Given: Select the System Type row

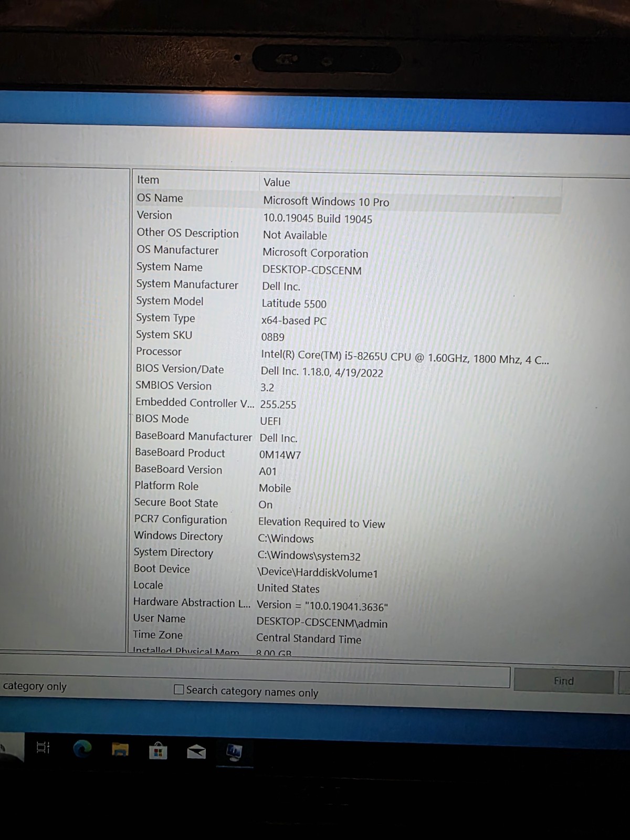Looking at the screenshot, I should click(348, 319).
